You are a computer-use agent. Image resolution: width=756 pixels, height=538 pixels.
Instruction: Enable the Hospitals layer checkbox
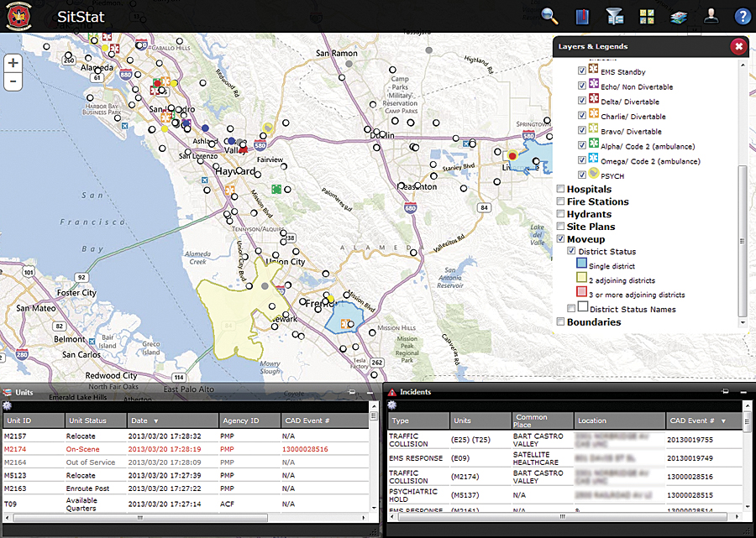560,189
